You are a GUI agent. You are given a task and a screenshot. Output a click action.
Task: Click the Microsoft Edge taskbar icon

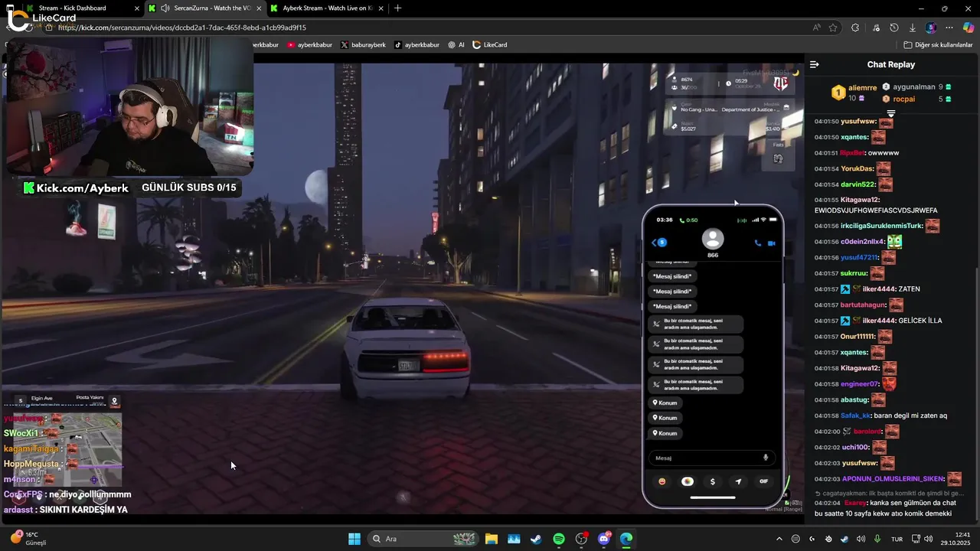click(626, 539)
